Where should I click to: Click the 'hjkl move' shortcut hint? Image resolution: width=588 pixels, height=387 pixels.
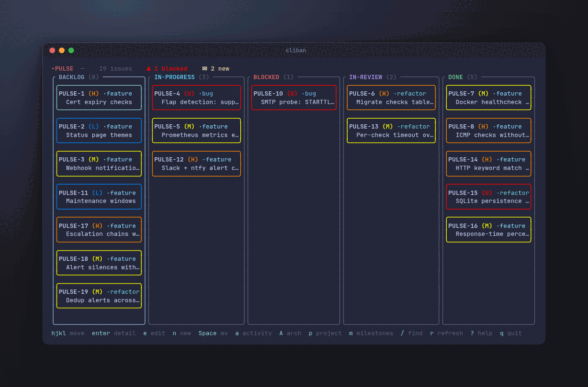(x=68, y=333)
